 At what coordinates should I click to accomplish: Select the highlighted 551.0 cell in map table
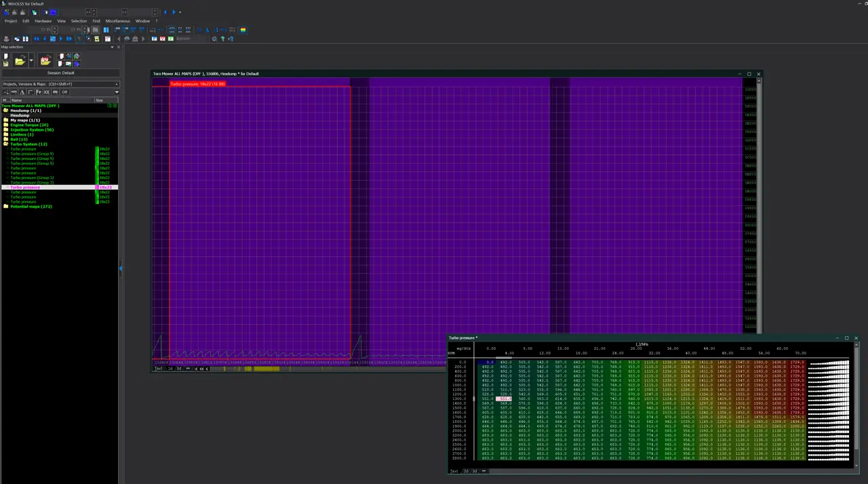(x=505, y=399)
